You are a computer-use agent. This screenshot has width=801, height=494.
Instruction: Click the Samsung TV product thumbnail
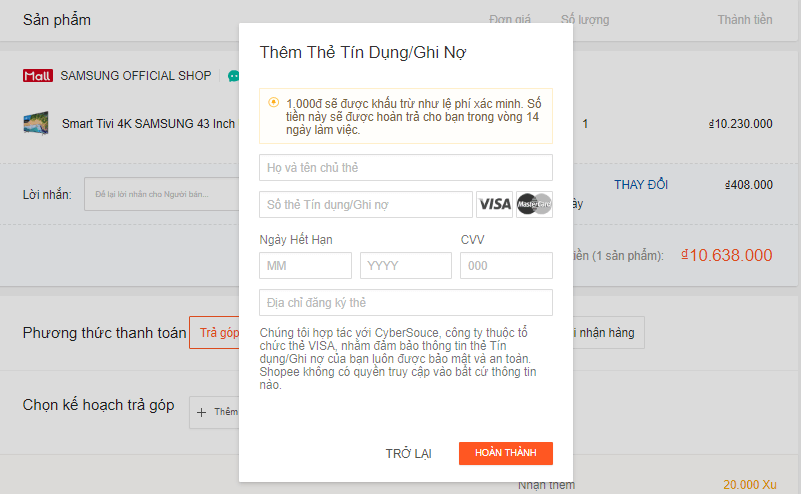point(37,124)
